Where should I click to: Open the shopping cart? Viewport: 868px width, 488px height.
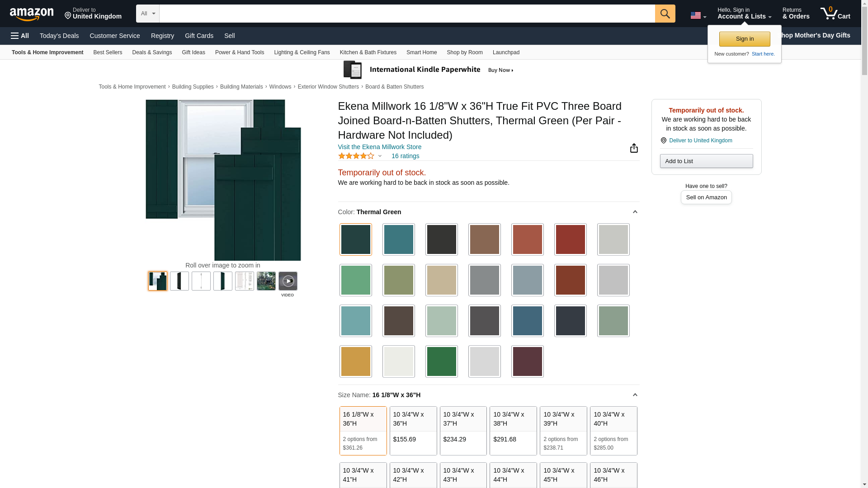click(835, 14)
